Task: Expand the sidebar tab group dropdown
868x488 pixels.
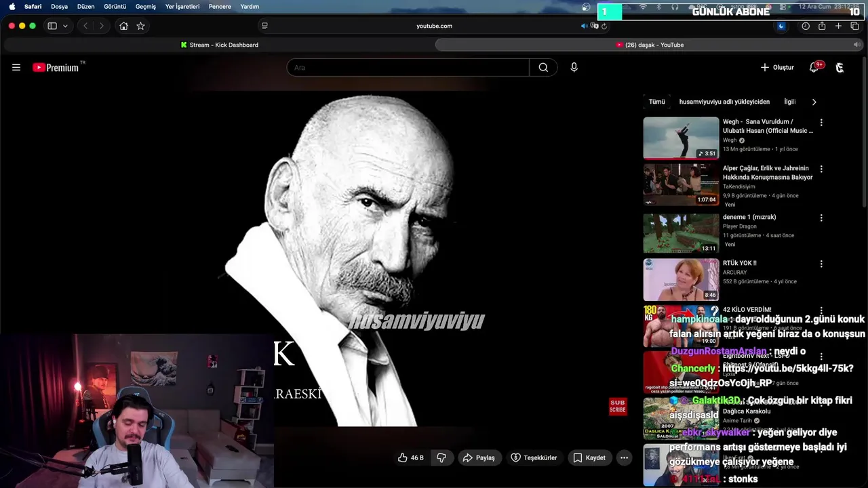Action: [x=65, y=26]
